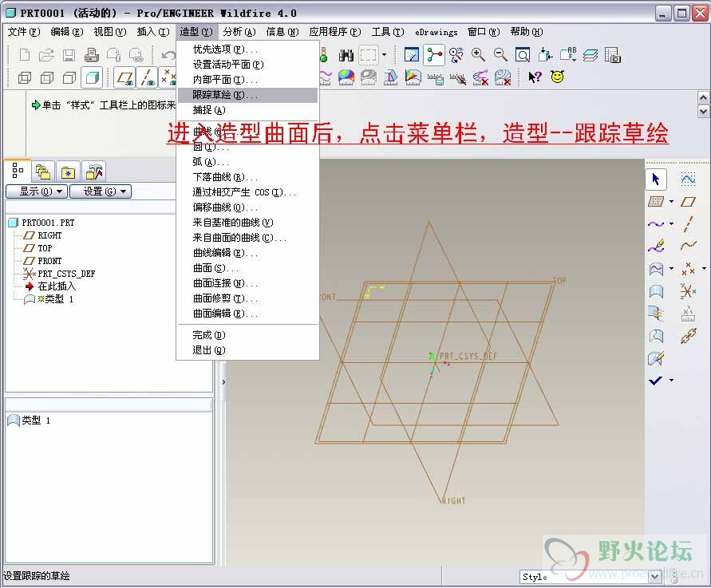
Task: Click the yellow smiley face icon
Action: pos(557,77)
